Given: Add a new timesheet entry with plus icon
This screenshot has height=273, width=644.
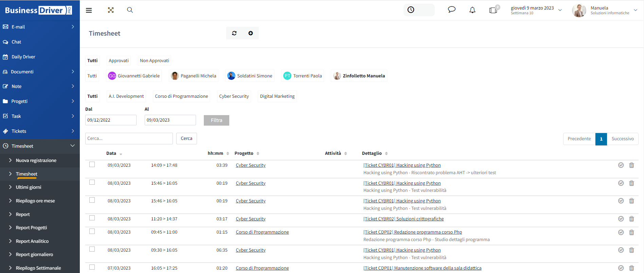Looking at the screenshot, I should pyautogui.click(x=251, y=33).
